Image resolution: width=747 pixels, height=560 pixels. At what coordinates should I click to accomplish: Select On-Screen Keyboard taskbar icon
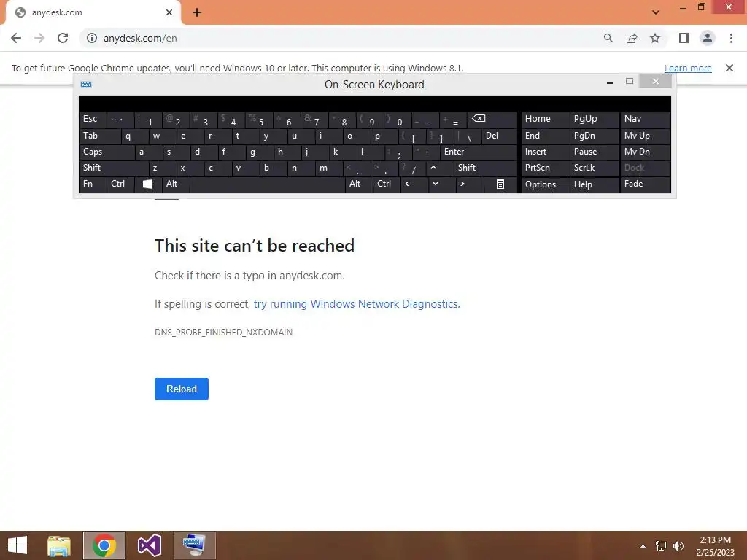194,545
